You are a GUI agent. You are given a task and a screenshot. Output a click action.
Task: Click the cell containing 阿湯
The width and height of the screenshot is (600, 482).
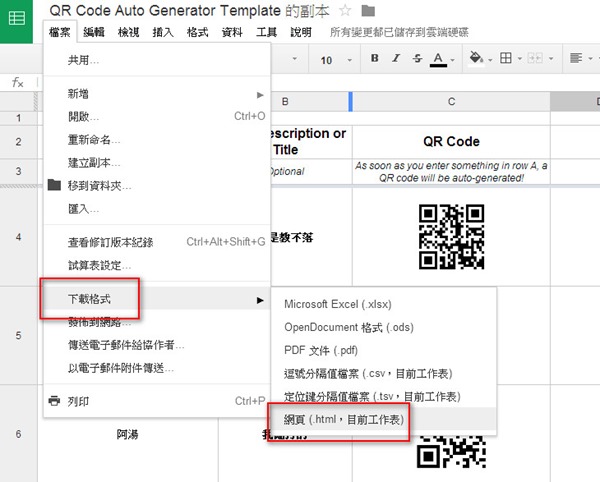click(127, 435)
